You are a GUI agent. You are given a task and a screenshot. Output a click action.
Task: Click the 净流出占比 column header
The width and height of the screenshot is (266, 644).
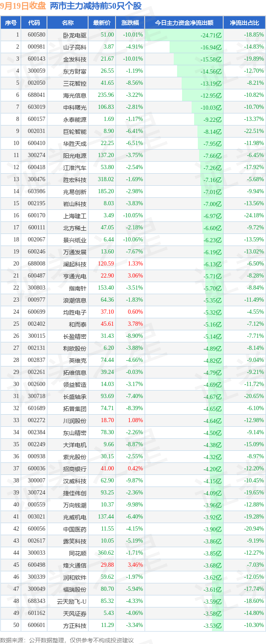[244, 23]
